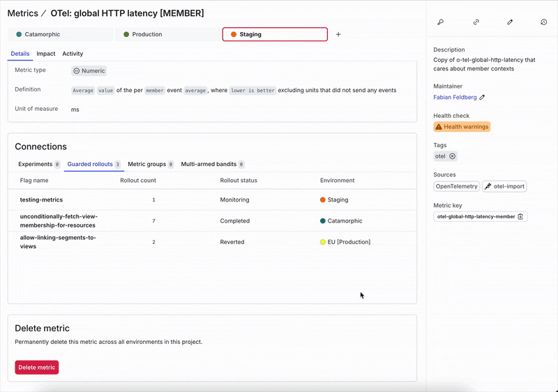Click the Delete metric button
This screenshot has height=392, width=558.
[37, 368]
